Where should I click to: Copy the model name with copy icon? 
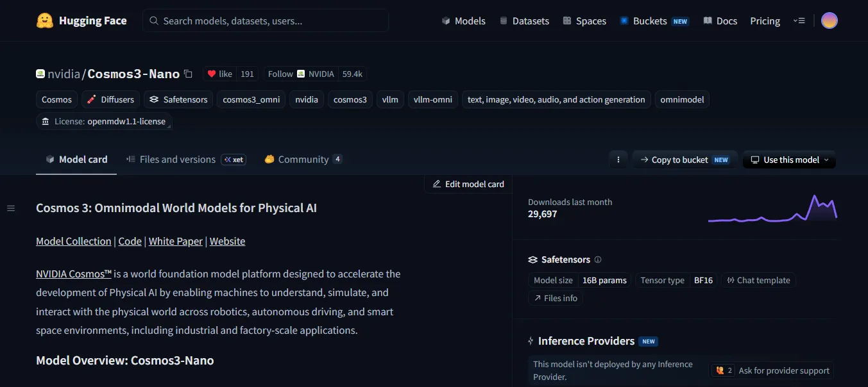coord(188,74)
